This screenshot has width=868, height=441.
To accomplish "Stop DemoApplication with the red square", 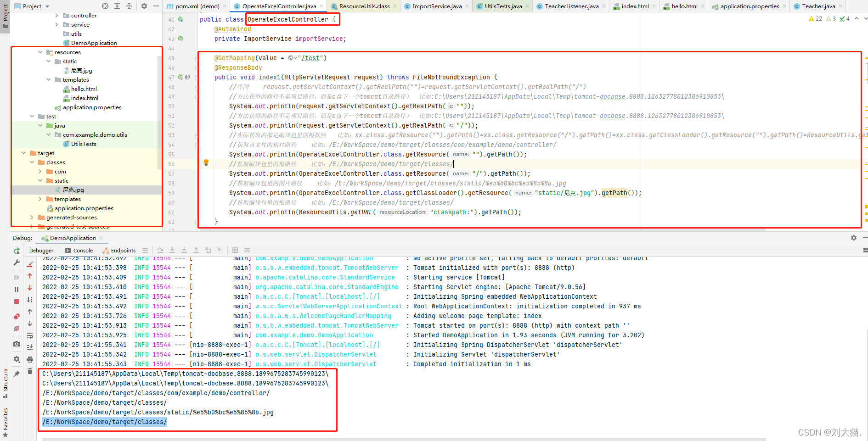I will point(17,301).
